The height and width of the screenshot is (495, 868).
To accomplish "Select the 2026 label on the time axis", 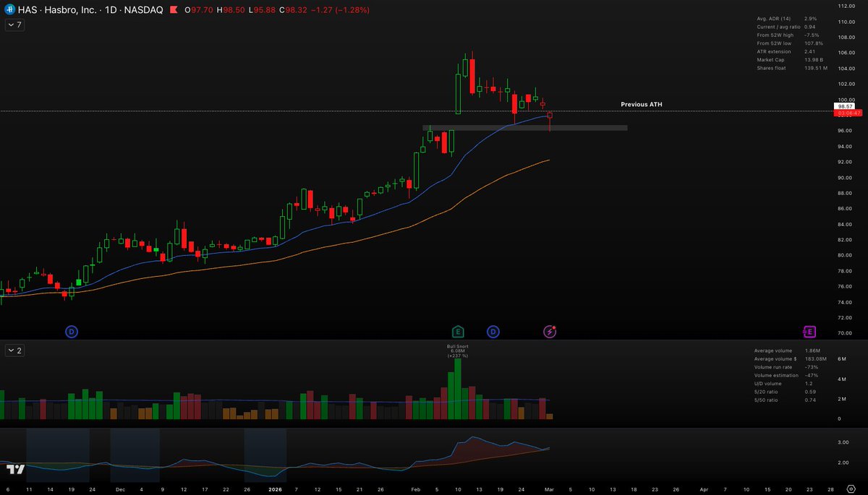I will click(x=275, y=489).
